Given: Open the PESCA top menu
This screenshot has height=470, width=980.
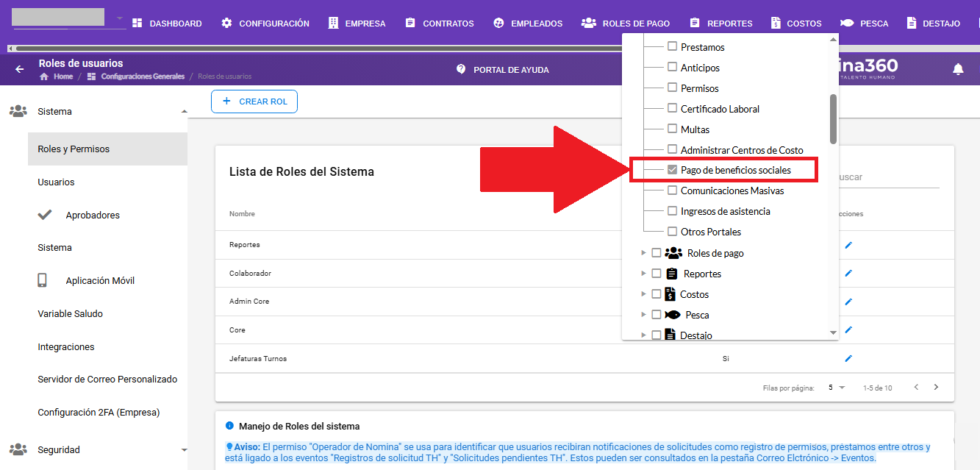Looking at the screenshot, I should 865,23.
